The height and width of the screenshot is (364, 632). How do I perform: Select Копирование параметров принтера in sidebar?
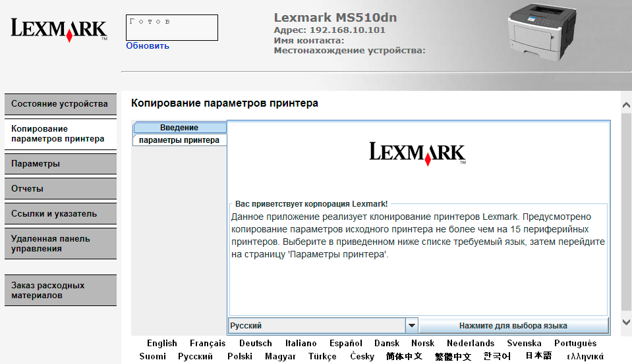[x=61, y=134]
